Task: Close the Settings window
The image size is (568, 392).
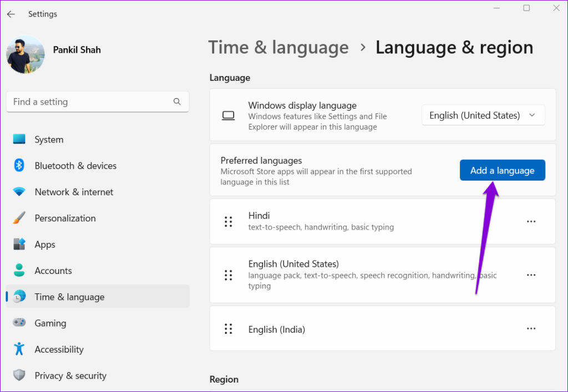Action: click(x=556, y=8)
